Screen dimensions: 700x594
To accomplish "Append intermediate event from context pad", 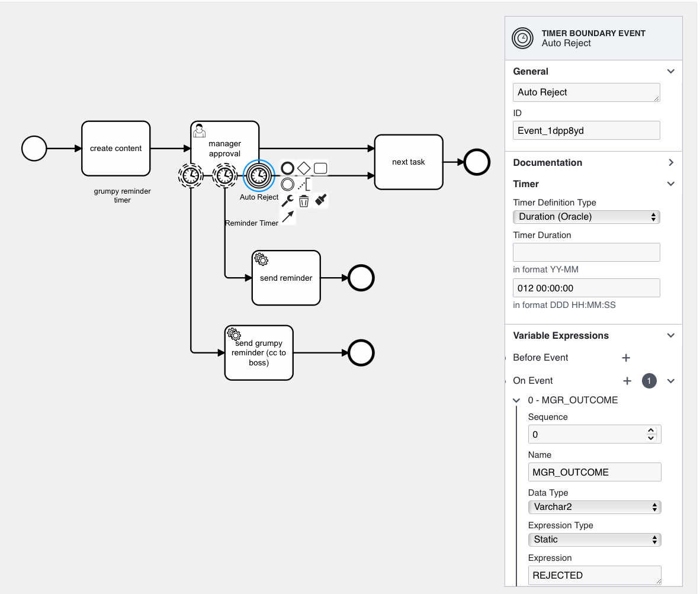I will coord(288,184).
